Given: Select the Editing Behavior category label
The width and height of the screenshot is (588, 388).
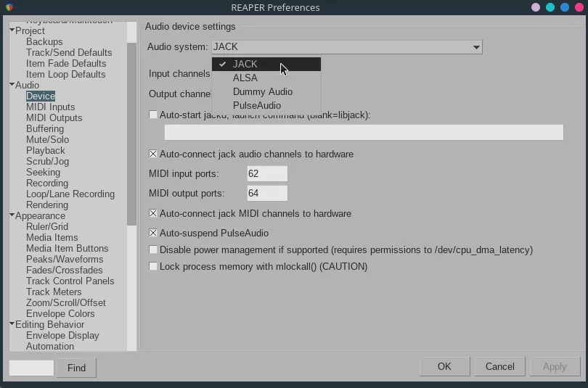Looking at the screenshot, I should pyautogui.click(x=50, y=324).
